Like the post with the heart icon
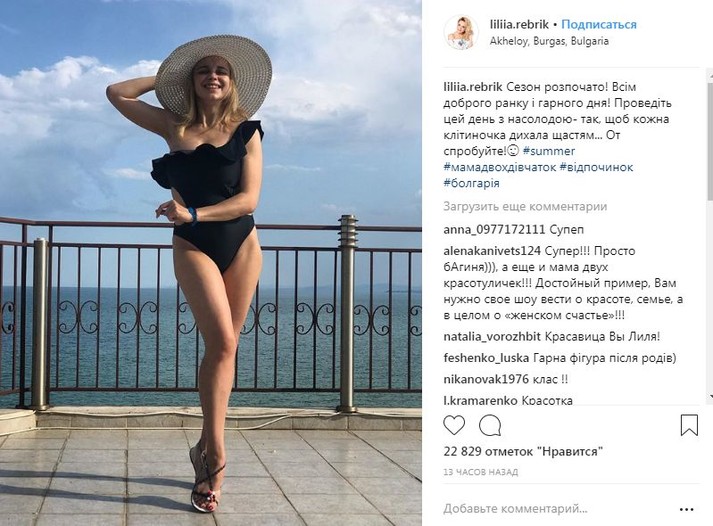Viewport: 713px width, 526px height. [x=454, y=426]
